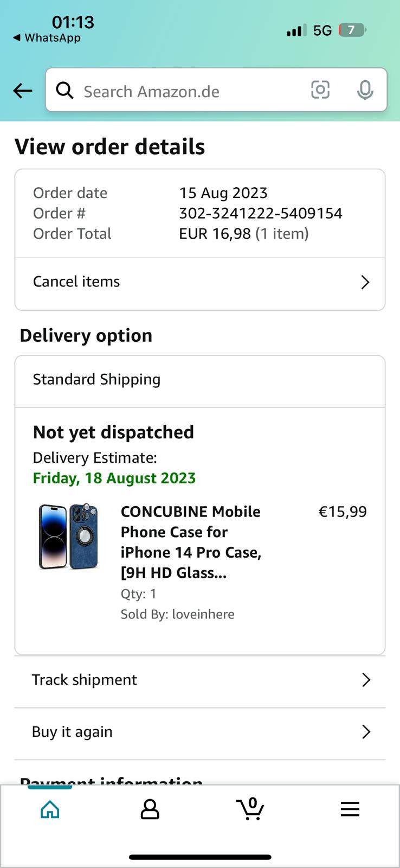Open camera lens scan search
Screen dimensions: 400x868
pyautogui.click(x=320, y=90)
